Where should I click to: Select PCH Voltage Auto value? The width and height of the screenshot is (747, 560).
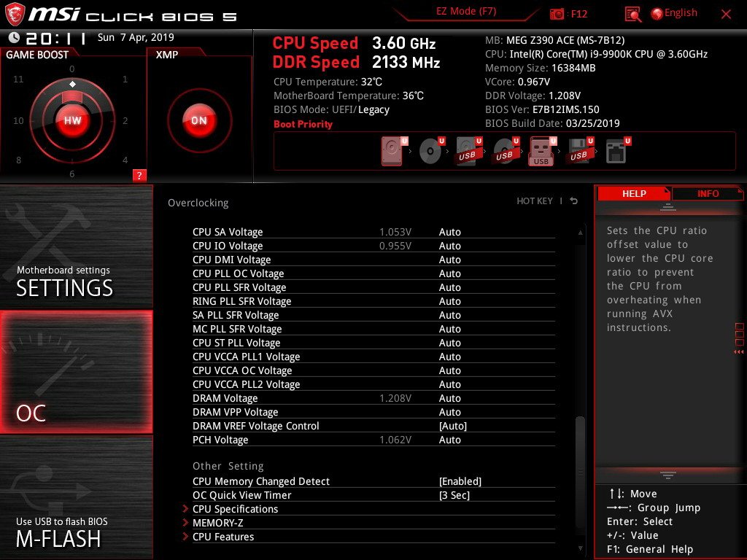point(449,440)
